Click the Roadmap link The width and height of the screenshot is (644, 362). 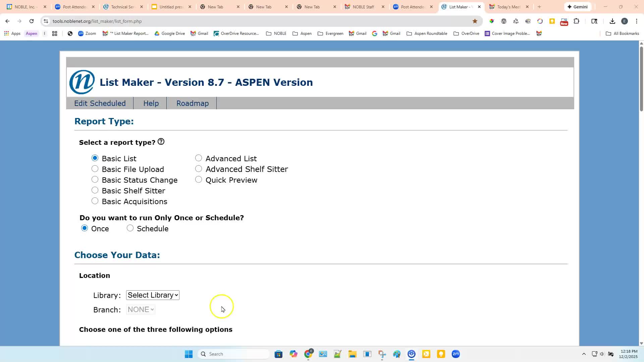coord(192,103)
